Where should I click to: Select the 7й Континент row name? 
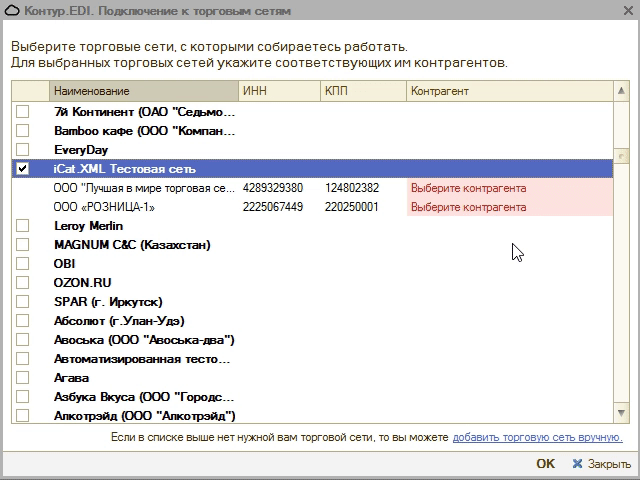pyautogui.click(x=144, y=111)
